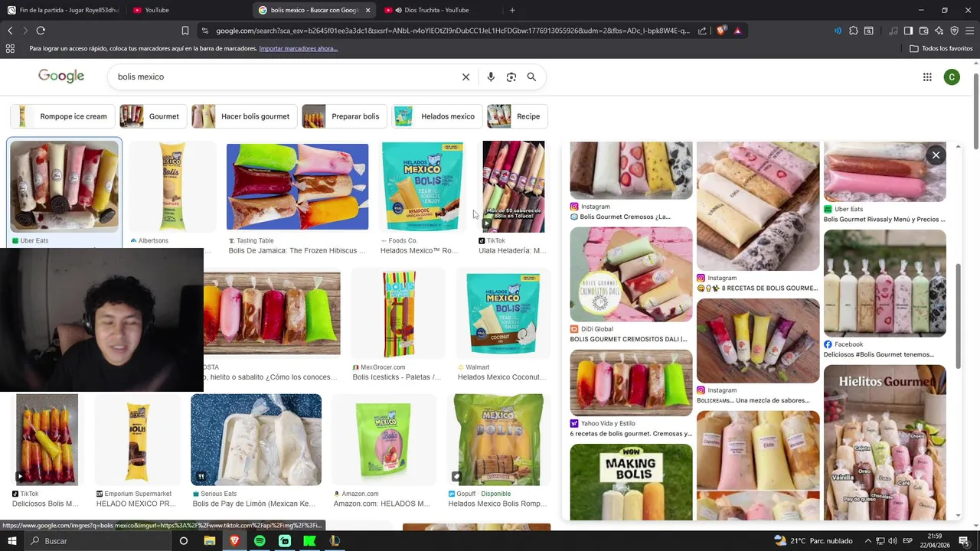Open Brave Wallet icon
This screenshot has width=980, height=551.
pos(923,31)
